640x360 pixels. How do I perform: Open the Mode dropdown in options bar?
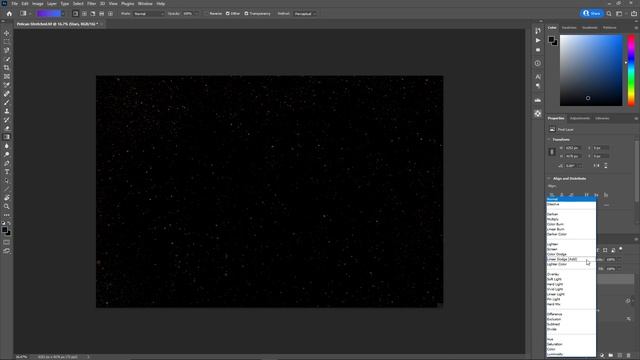(149, 13)
